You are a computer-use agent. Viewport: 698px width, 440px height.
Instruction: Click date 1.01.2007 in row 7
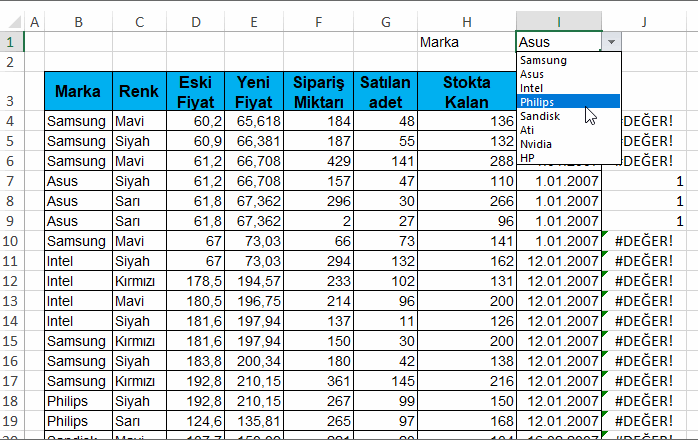pyautogui.click(x=559, y=181)
